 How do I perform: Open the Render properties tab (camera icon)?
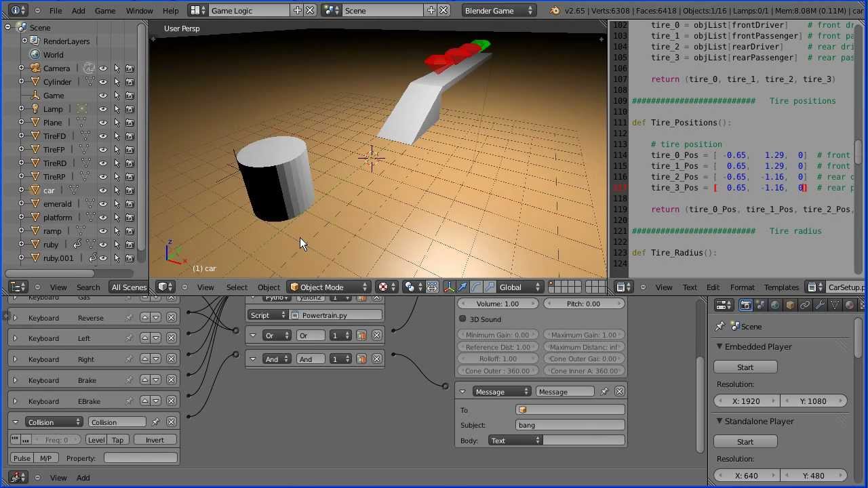(745, 305)
